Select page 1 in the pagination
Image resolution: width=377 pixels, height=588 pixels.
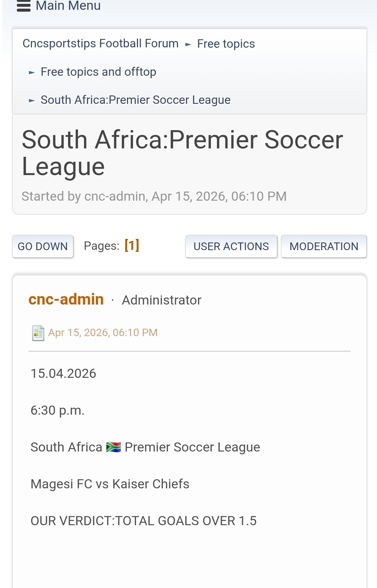[x=132, y=245]
